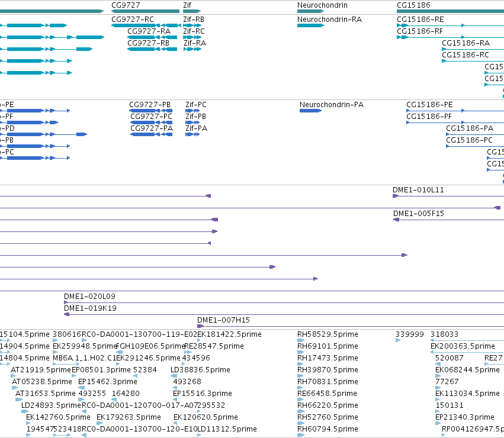Click feature label 318033
504x438 pixels.
coord(445,334)
